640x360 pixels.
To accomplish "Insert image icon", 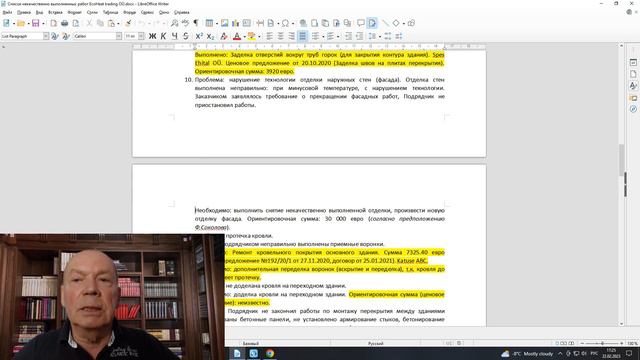I will point(224,23).
